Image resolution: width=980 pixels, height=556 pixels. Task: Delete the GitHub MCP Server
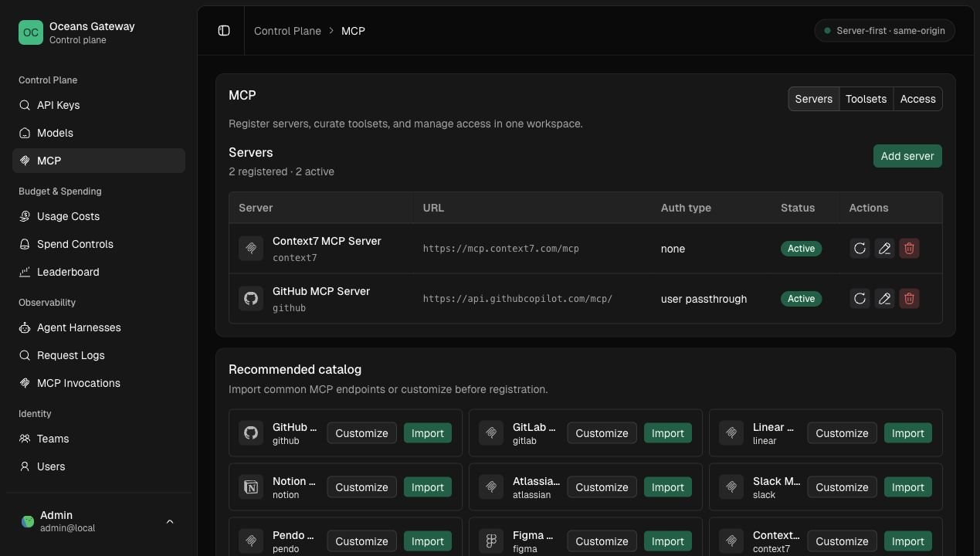click(909, 299)
